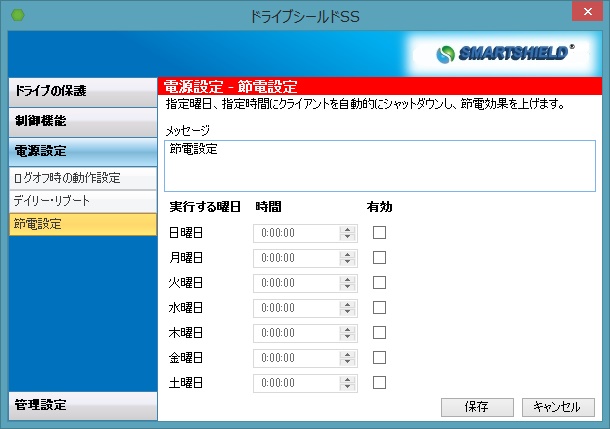This screenshot has width=610, height=429.
Task: Increase the 日曜日 time with up arrow
Action: coord(348,229)
